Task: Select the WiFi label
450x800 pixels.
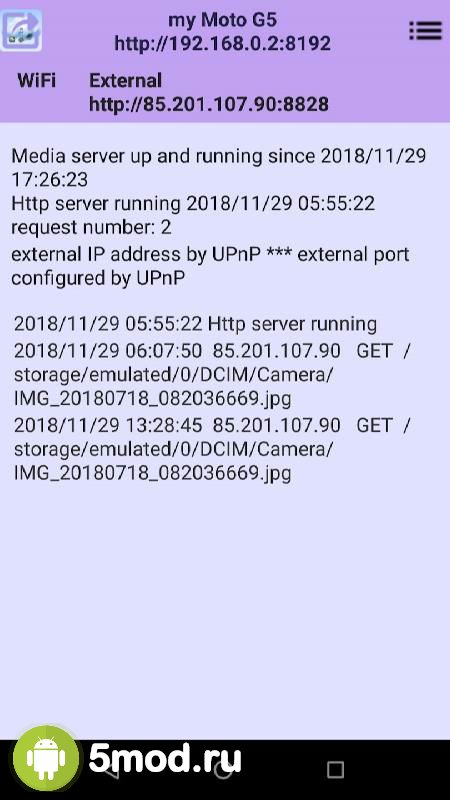Action: (37, 81)
